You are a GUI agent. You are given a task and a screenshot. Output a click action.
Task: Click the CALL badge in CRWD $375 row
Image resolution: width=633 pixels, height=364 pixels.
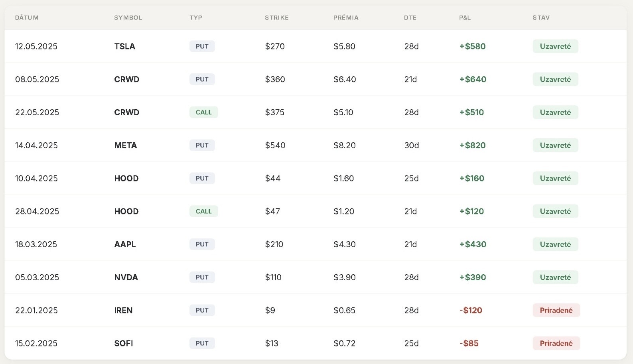pos(204,112)
